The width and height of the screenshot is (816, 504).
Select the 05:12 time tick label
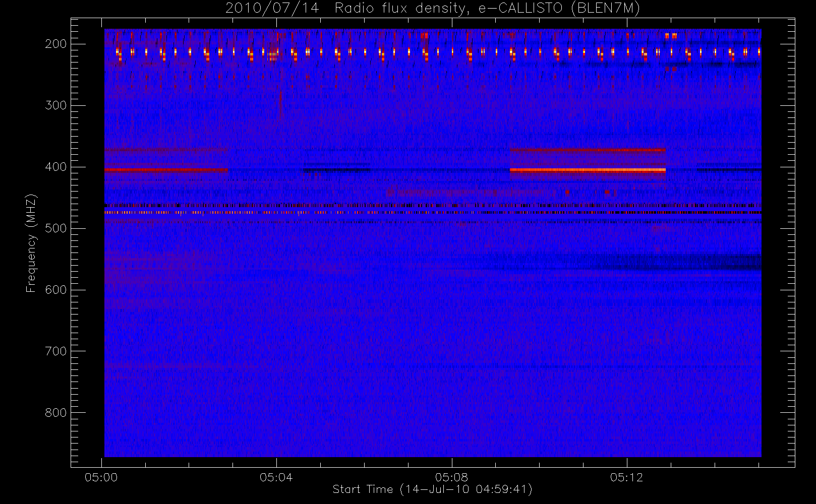(x=626, y=477)
